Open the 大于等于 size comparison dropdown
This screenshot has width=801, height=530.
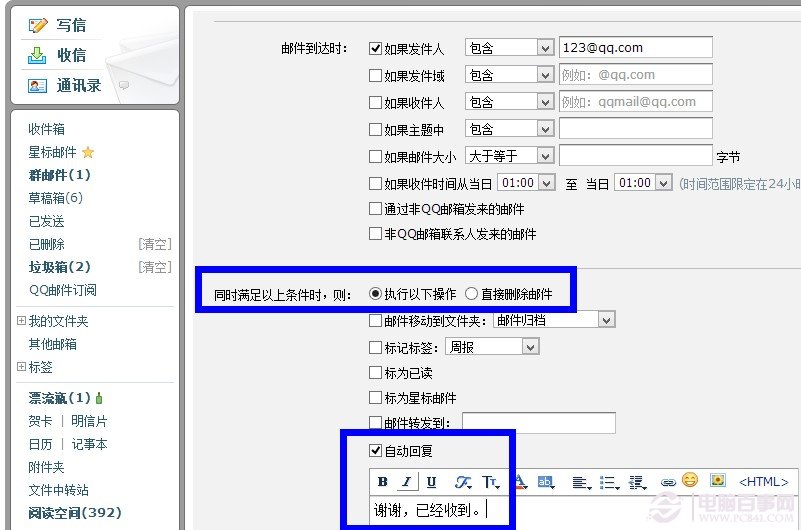[x=509, y=156]
